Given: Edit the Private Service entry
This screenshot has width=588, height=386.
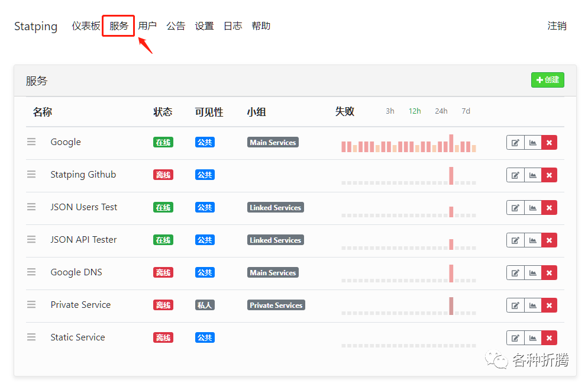Looking at the screenshot, I should click(x=515, y=305).
